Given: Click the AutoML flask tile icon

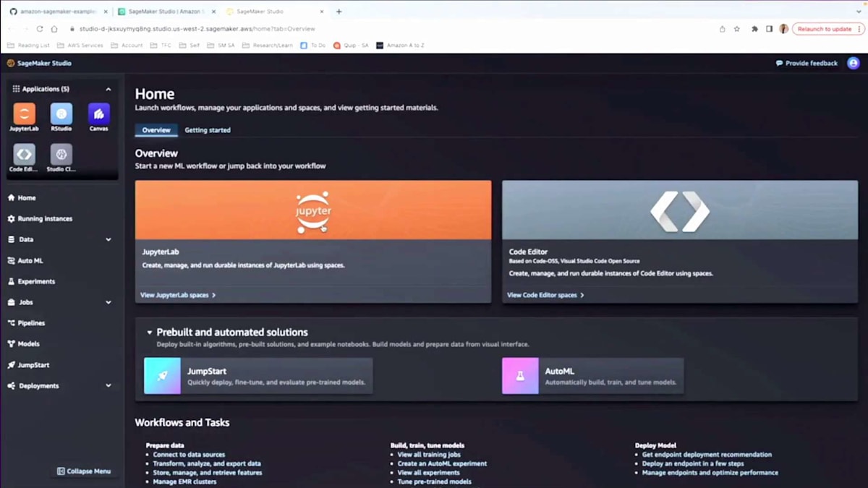Looking at the screenshot, I should tap(520, 376).
